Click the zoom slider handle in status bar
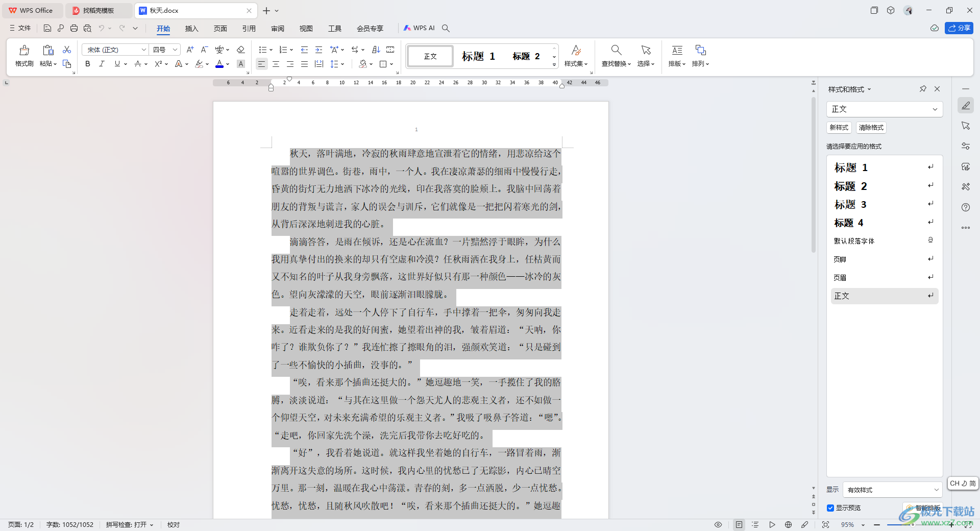This screenshot has height=531, width=980. click(913, 524)
